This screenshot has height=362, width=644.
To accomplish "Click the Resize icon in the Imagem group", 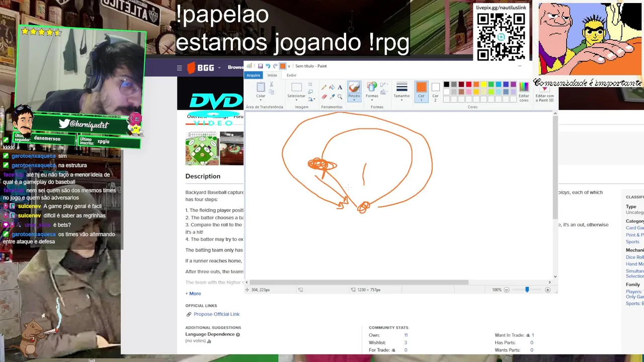I will (310, 92).
